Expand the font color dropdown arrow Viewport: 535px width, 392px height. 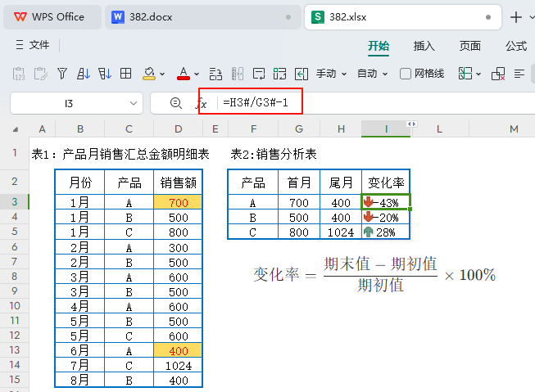click(196, 74)
